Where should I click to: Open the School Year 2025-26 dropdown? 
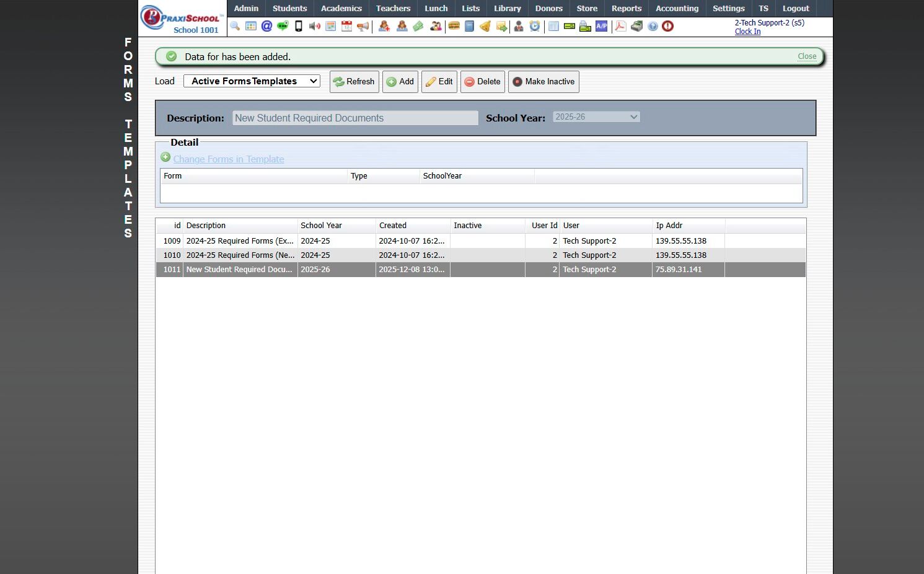pos(596,117)
